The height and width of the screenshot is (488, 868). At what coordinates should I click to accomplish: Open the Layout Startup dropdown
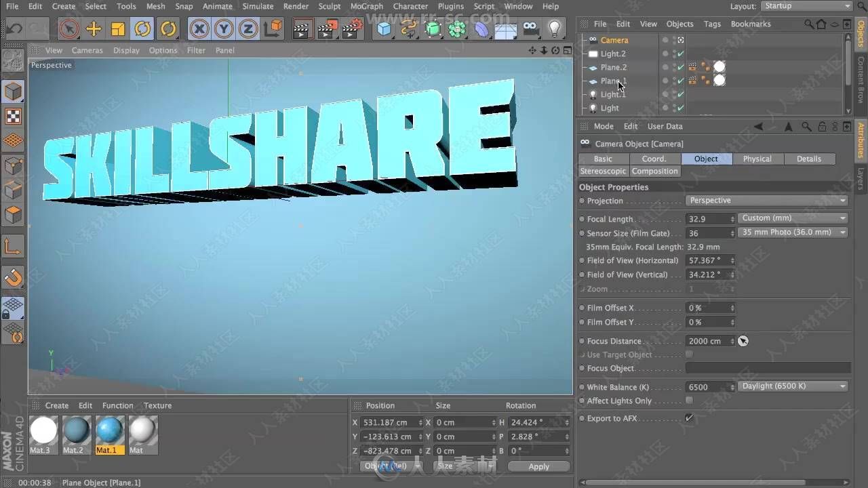point(806,6)
